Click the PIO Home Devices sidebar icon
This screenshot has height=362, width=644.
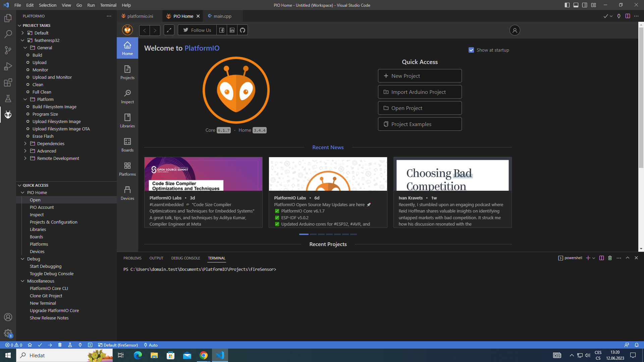click(x=127, y=193)
